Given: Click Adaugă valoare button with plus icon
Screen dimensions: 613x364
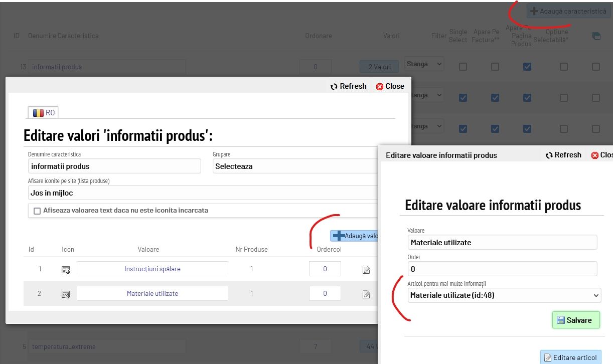Looking at the screenshot, I should click(354, 236).
